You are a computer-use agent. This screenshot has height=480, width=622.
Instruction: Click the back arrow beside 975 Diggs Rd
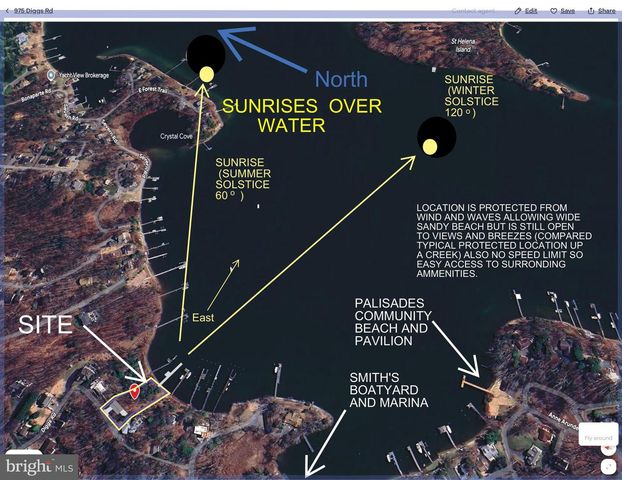click(x=7, y=10)
